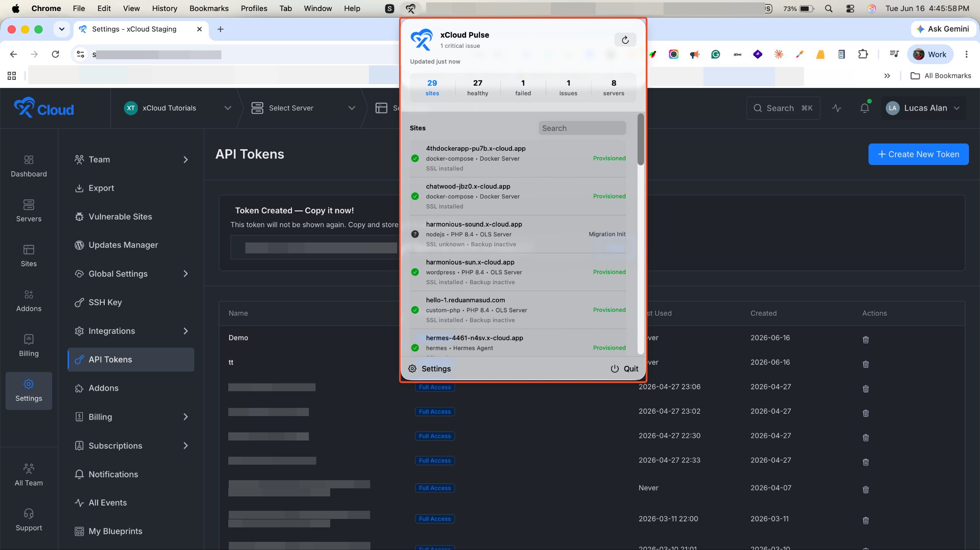Open 4thdockerapp-pu7b.x-cloud.app site row
Viewport: 980px width, 550px height.
[x=518, y=158]
